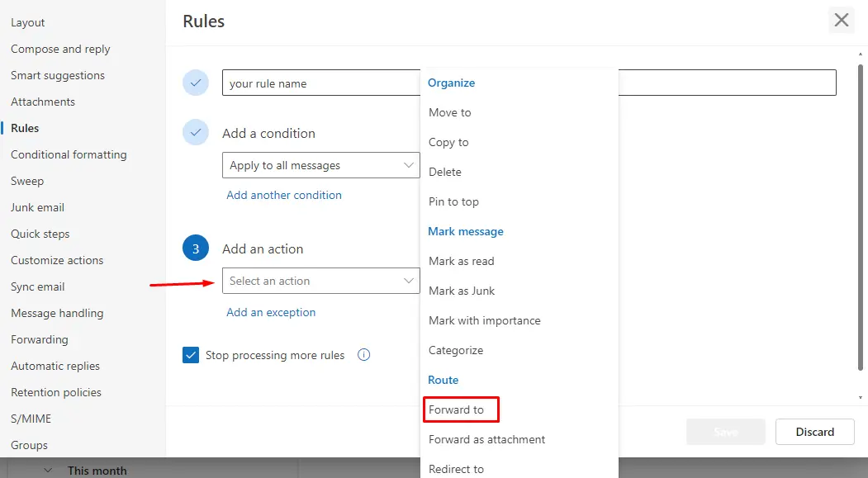The image size is (868, 478).
Task: Open the Apply to all messages dropdown
Action: click(x=321, y=165)
